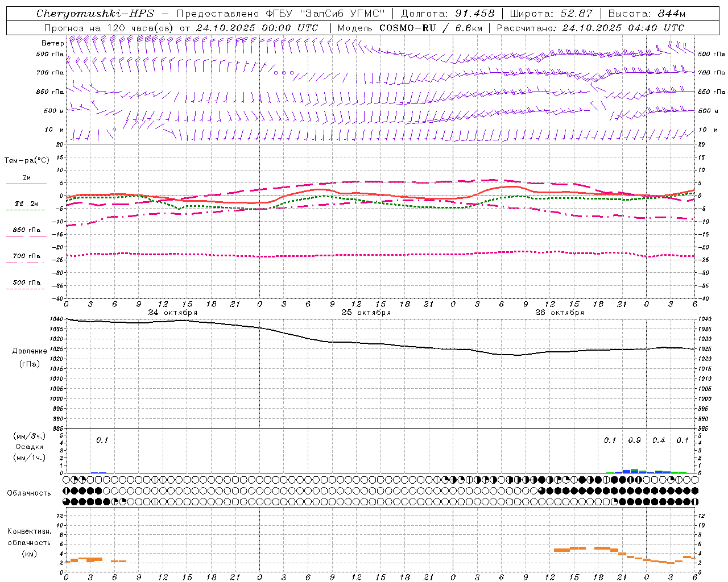Click the left 700 гПа wind level label

(x=50, y=73)
